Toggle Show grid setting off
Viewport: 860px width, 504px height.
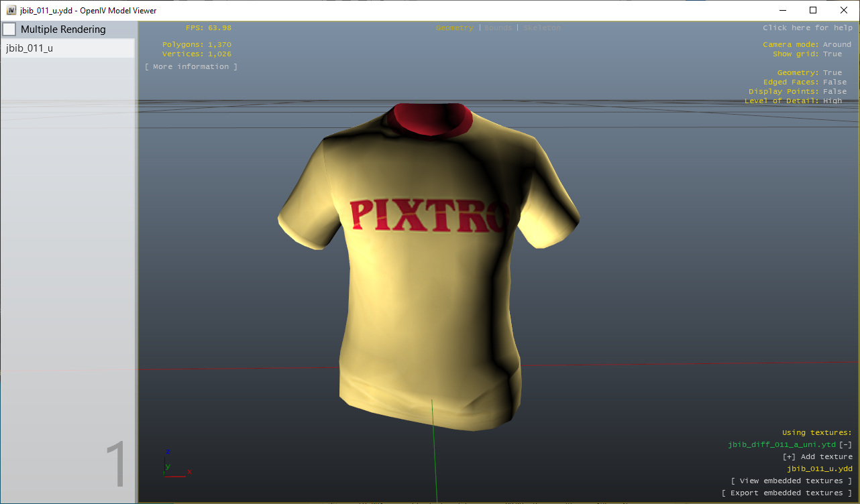[x=832, y=54]
